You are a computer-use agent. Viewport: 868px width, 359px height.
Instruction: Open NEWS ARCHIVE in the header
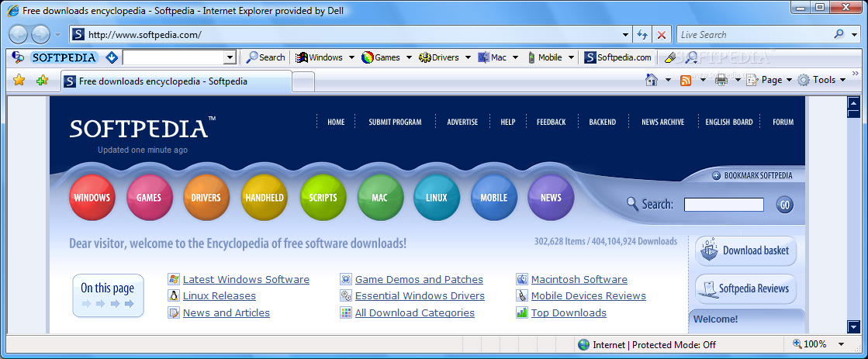tap(662, 122)
